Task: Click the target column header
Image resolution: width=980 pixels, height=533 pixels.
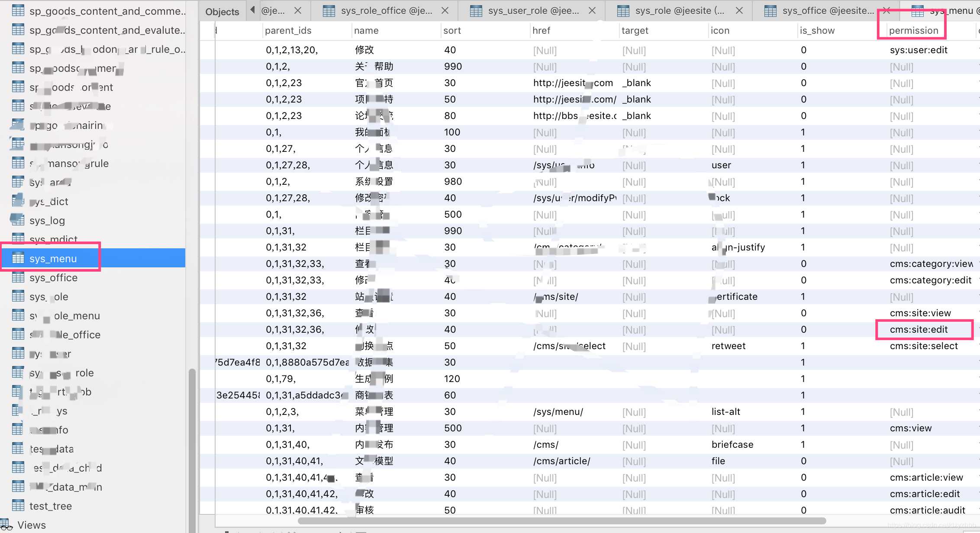Action: tap(663, 30)
